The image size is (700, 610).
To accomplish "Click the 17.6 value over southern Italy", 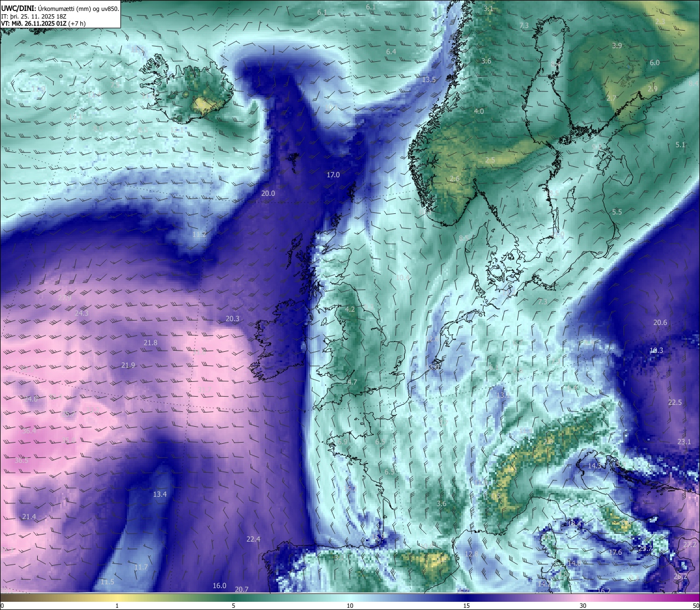I will click(616, 553).
